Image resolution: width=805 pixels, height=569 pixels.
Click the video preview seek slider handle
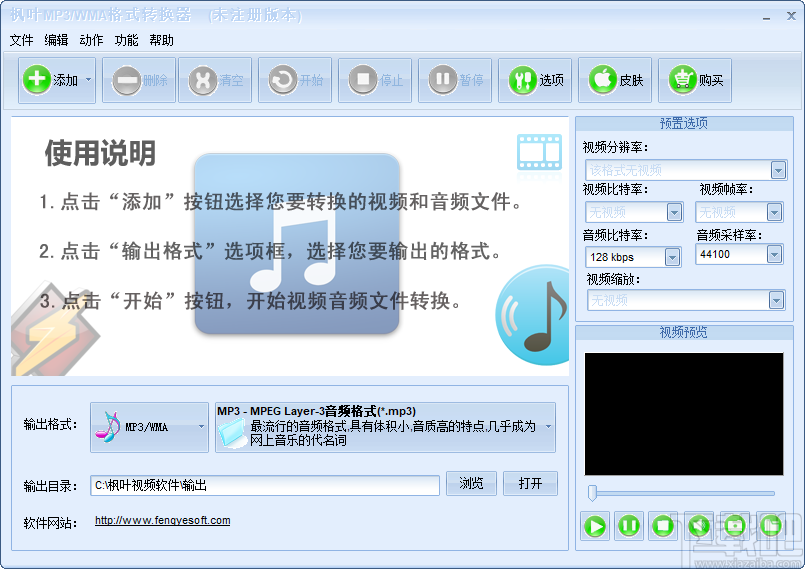tap(592, 493)
